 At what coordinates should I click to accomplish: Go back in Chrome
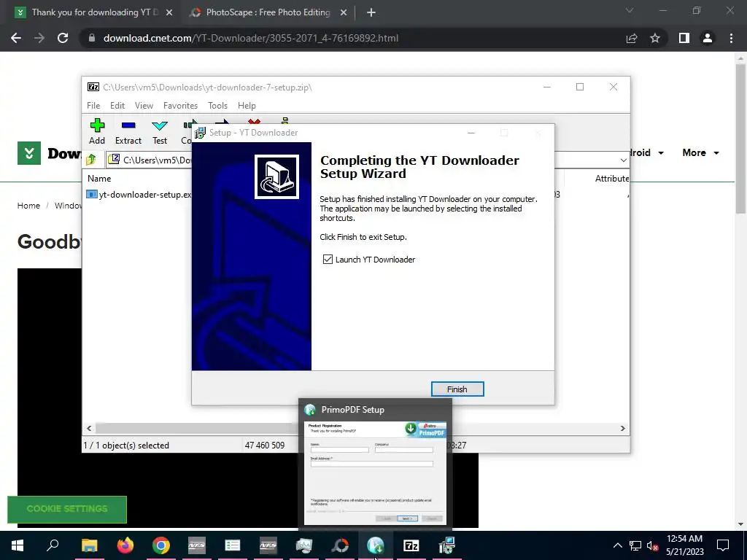click(x=16, y=38)
